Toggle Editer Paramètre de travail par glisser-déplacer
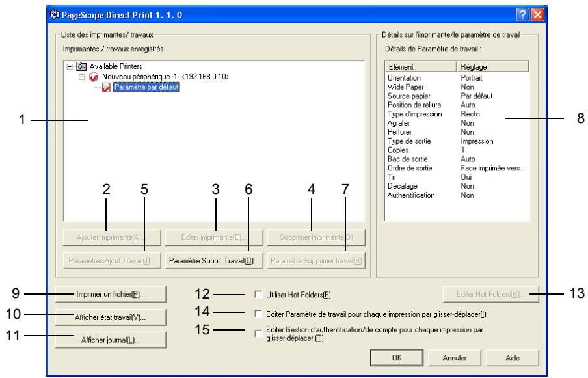Viewport: 588px width, 378px height. 258,314
